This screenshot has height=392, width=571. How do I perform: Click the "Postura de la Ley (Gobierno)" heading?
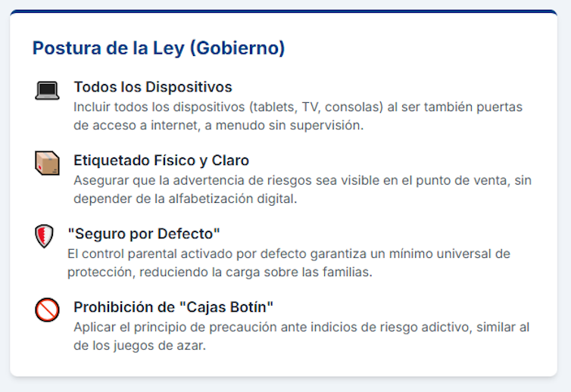(x=158, y=48)
